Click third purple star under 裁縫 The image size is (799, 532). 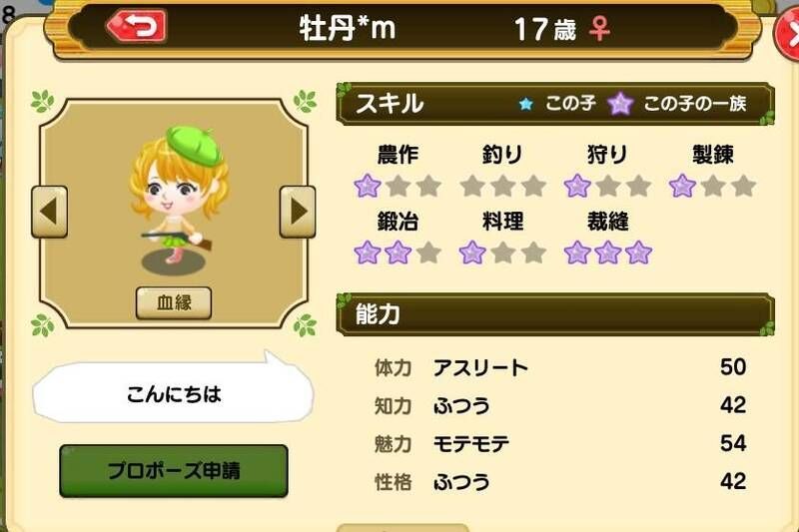pyautogui.click(x=638, y=253)
